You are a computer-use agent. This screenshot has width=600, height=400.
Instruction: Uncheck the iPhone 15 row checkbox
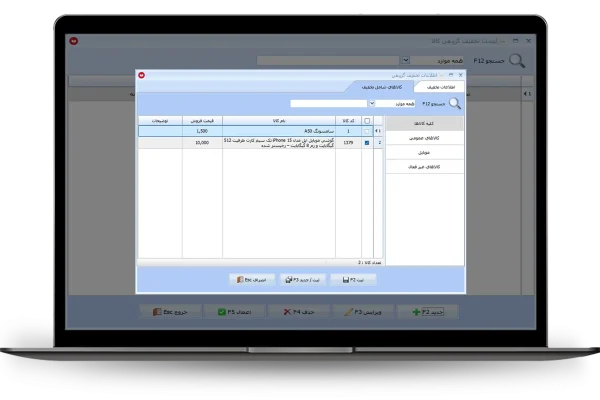[367, 143]
